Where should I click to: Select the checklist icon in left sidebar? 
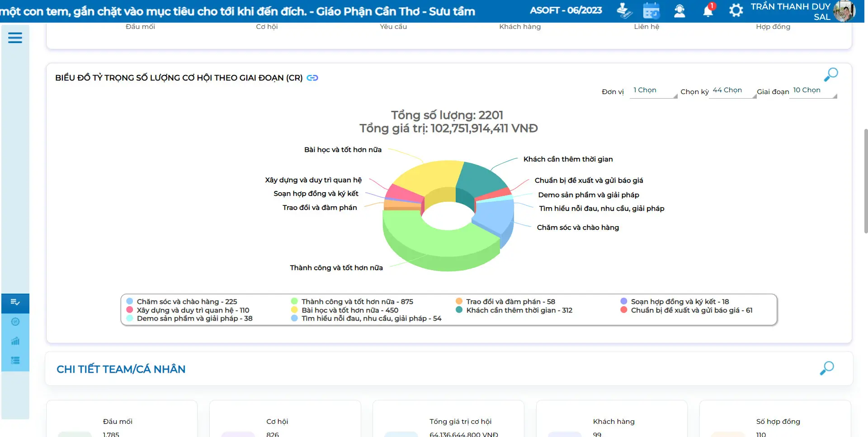click(x=15, y=302)
